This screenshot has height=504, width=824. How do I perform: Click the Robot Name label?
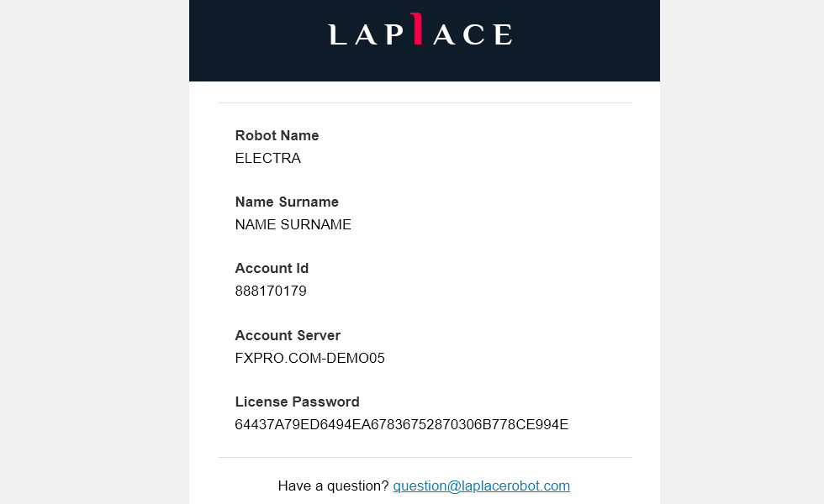pyautogui.click(x=277, y=135)
